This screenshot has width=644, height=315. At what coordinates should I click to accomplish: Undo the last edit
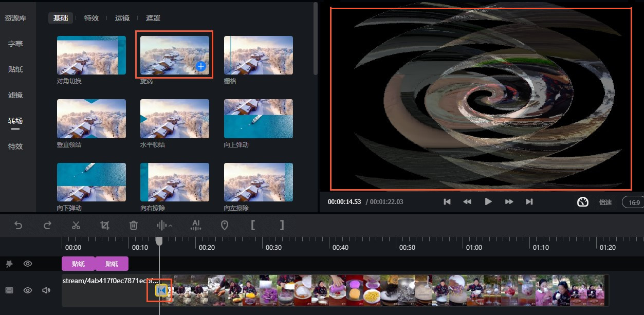[19, 225]
